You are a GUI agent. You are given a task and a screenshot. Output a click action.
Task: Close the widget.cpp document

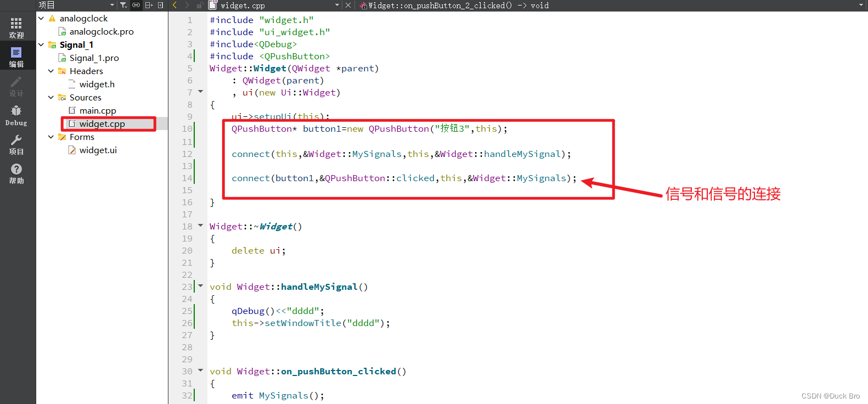(x=348, y=5)
